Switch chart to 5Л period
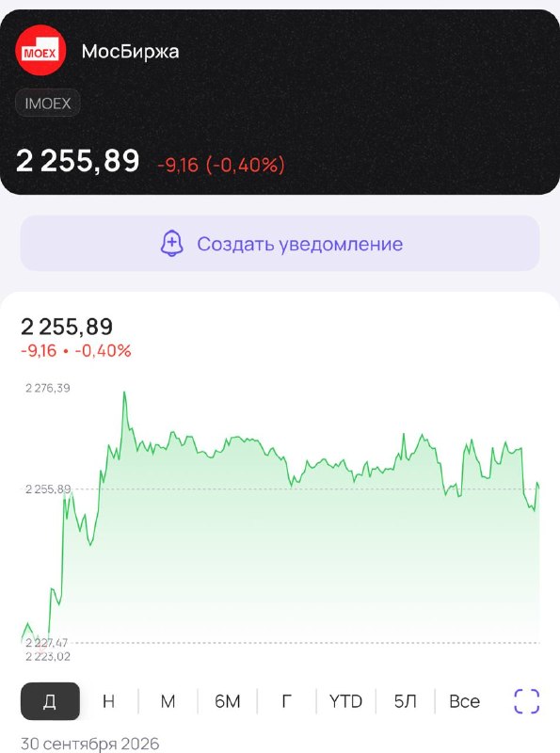Image resolution: width=560 pixels, height=753 pixels. [x=405, y=701]
